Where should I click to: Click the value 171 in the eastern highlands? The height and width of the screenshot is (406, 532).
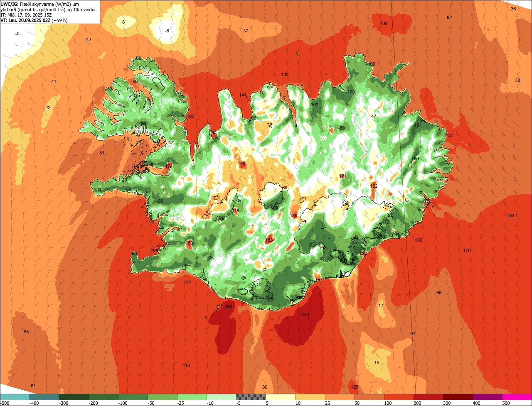(x=343, y=176)
